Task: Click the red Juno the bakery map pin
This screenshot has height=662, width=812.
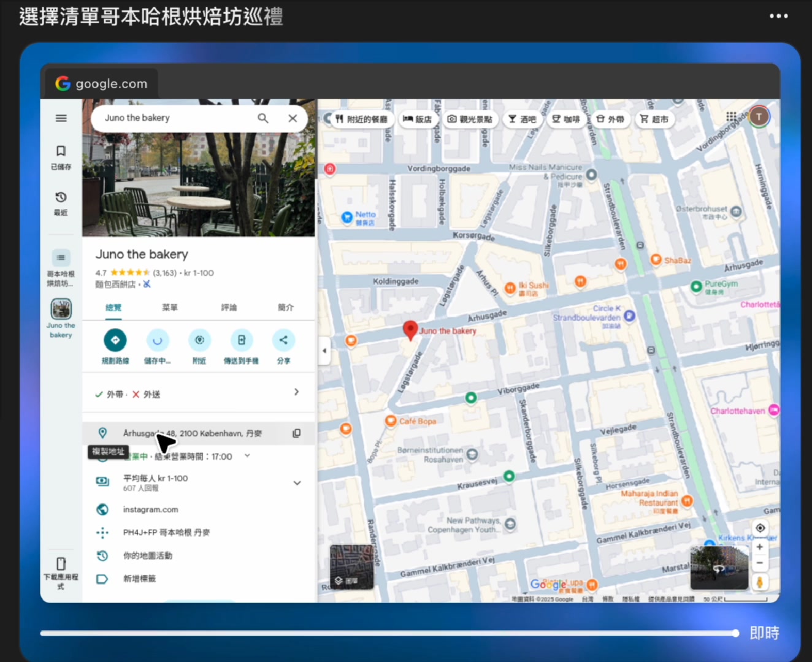Action: point(410,330)
